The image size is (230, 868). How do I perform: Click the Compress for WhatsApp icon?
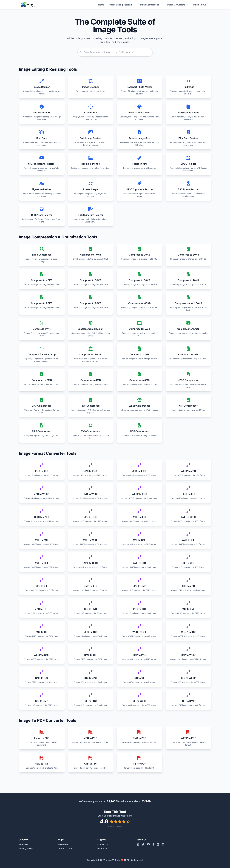(x=41, y=348)
